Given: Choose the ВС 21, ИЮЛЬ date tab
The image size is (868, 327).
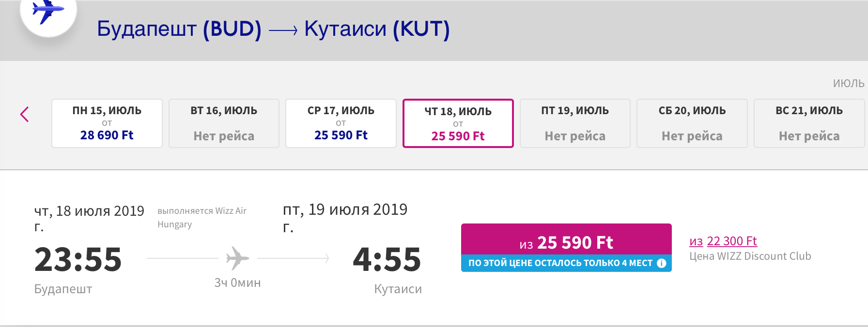Looking at the screenshot, I should coord(809,123).
